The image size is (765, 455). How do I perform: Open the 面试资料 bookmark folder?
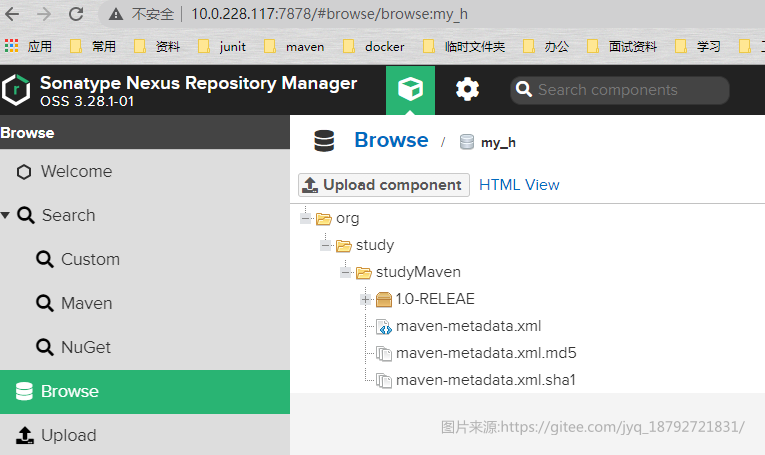[622, 46]
